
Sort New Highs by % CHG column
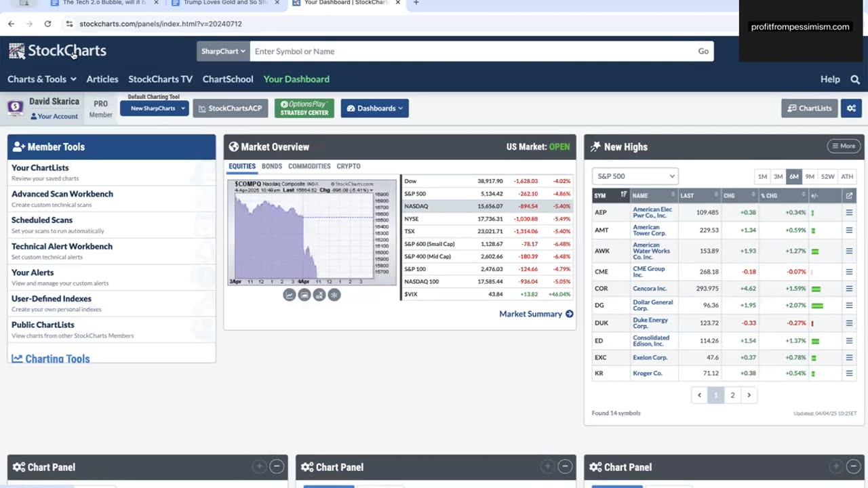click(783, 196)
